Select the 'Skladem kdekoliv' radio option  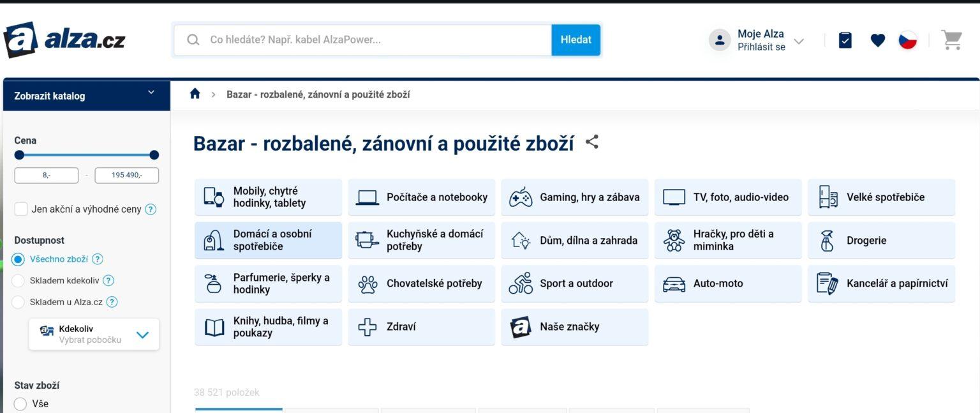pos(19,280)
